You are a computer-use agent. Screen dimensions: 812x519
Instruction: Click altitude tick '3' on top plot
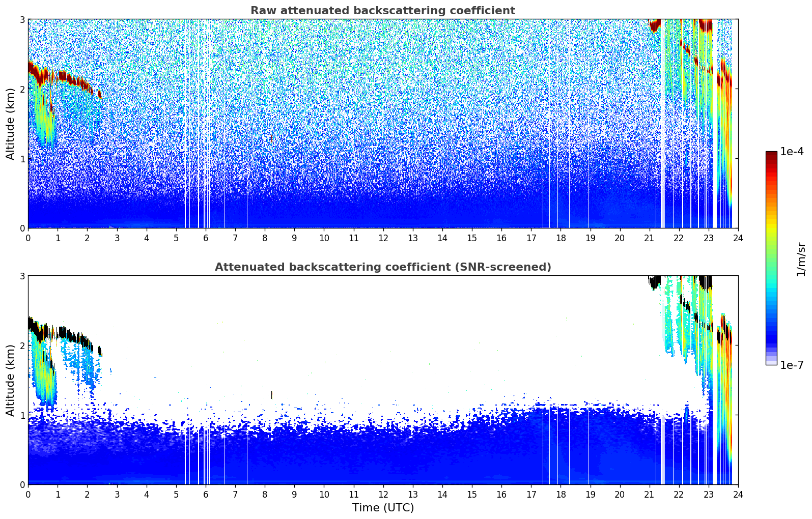pos(22,19)
